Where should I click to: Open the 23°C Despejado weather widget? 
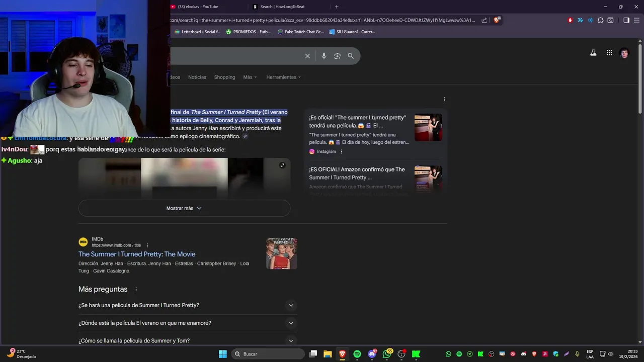pyautogui.click(x=21, y=354)
